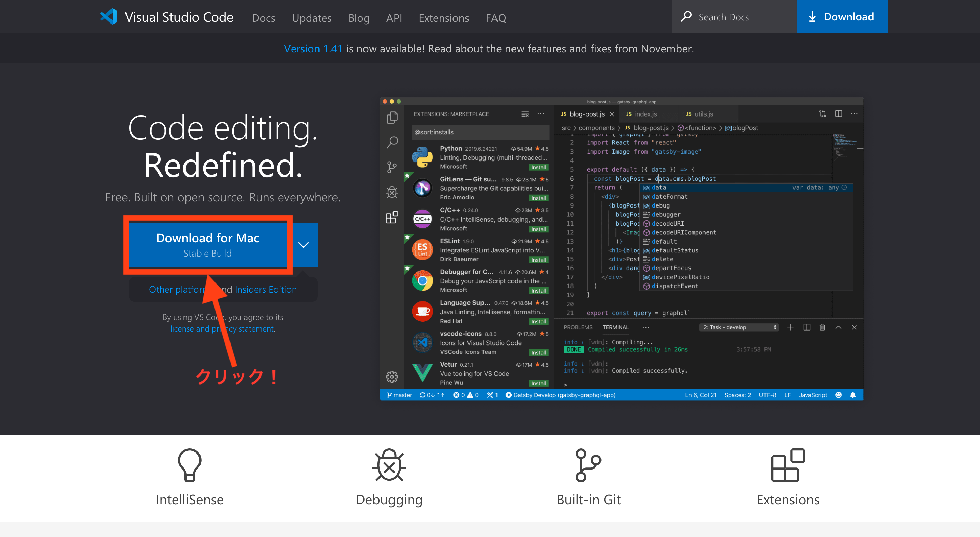
Task: Click the Built-in Git branch icon
Action: click(x=588, y=465)
